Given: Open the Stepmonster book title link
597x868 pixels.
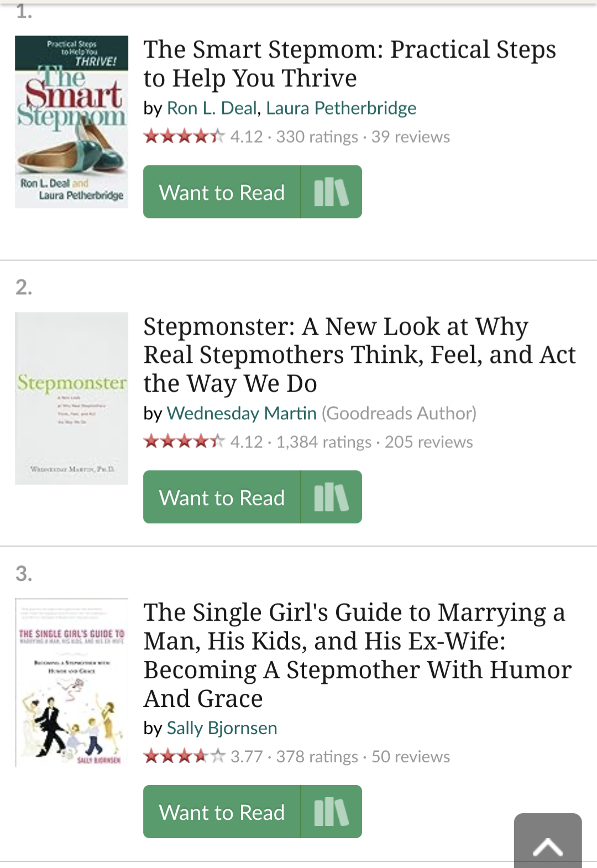Looking at the screenshot, I should click(x=359, y=355).
